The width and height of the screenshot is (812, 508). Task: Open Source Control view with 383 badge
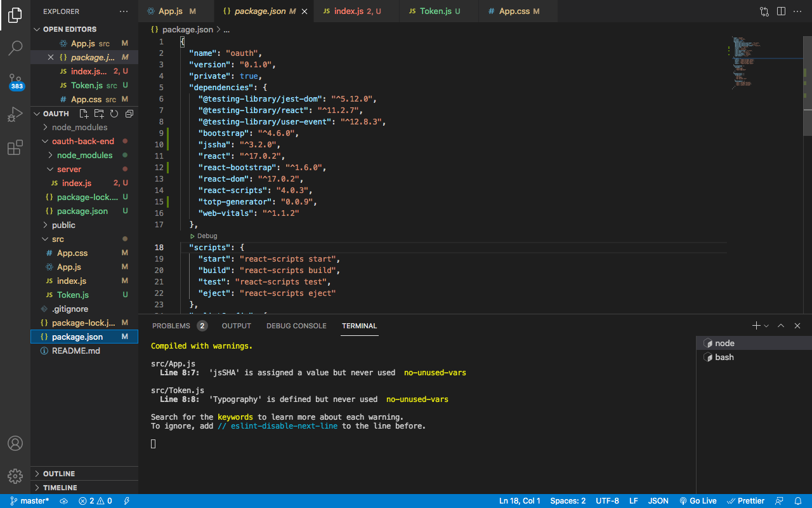coord(15,81)
